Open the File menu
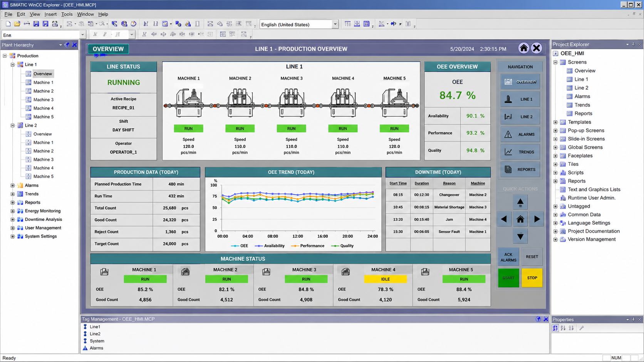Image resolution: width=644 pixels, height=362 pixels. (8, 14)
